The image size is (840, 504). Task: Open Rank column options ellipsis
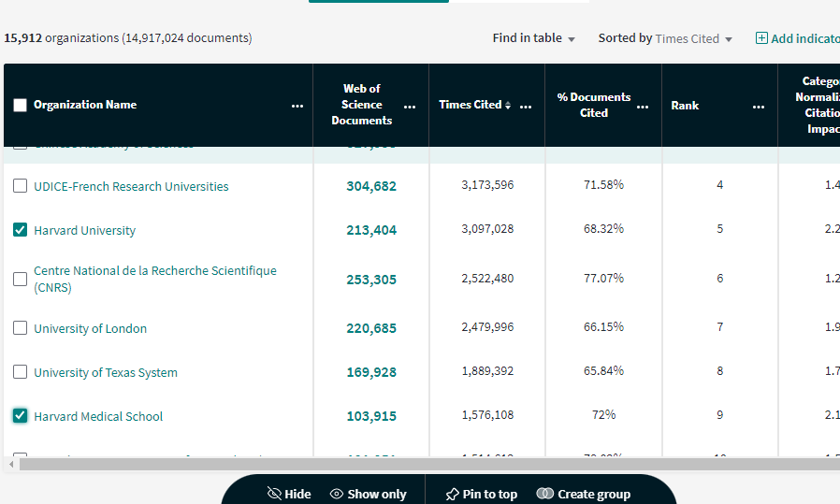coord(759,106)
